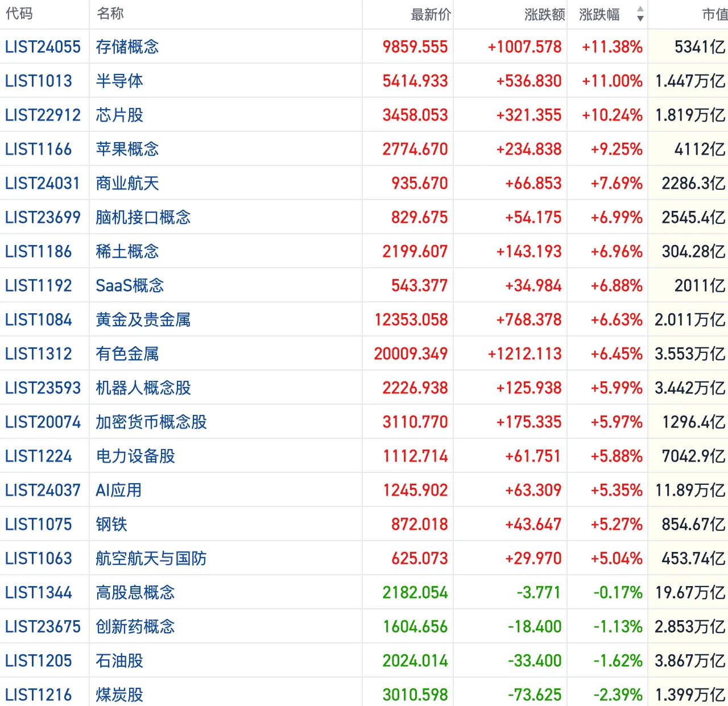Click code LIST1344 for 高股息概念

point(39,592)
